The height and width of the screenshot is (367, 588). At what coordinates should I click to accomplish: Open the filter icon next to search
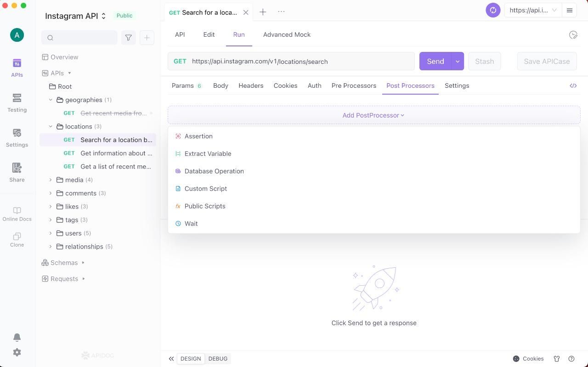coord(129,38)
